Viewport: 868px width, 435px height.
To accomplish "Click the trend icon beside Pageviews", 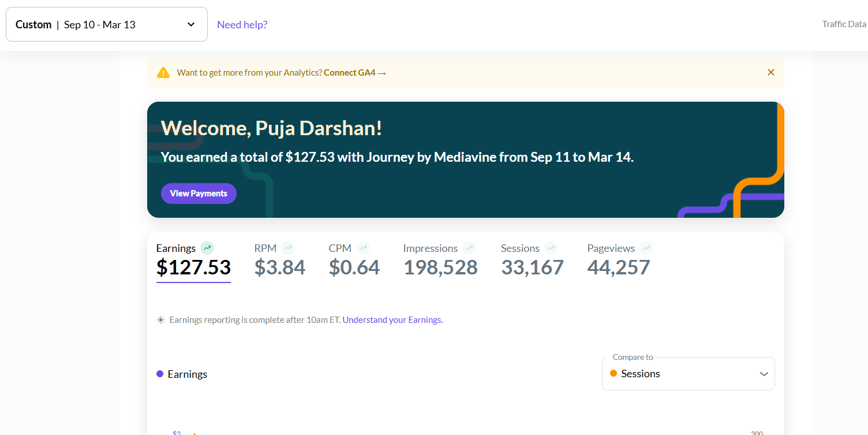I will [646, 248].
